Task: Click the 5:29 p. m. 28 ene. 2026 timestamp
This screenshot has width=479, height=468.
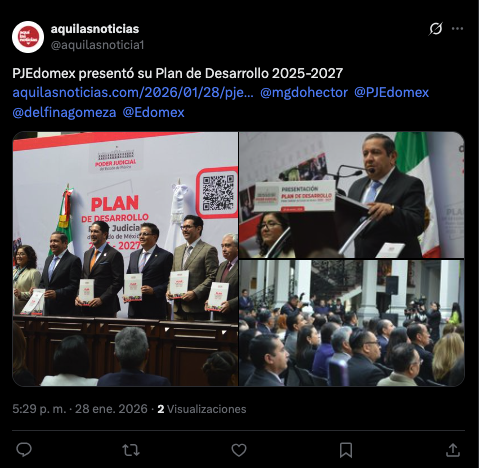Action: 80,409
